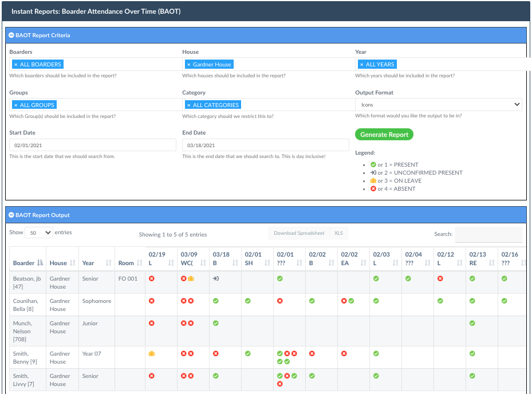Click Smith Benny's on-leave icon under 02/19
Image resolution: width=532 pixels, height=394 pixels.
(152, 353)
